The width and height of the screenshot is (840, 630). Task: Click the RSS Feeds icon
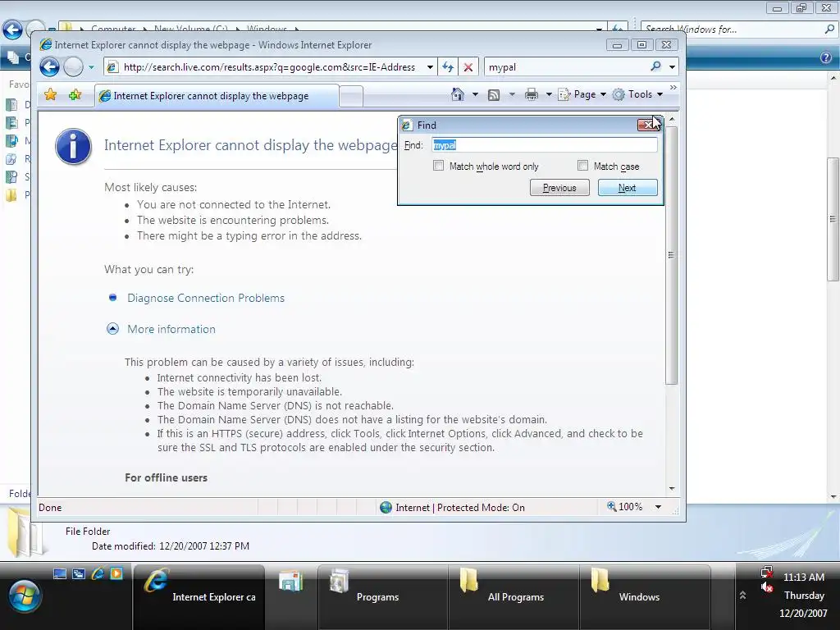click(494, 95)
